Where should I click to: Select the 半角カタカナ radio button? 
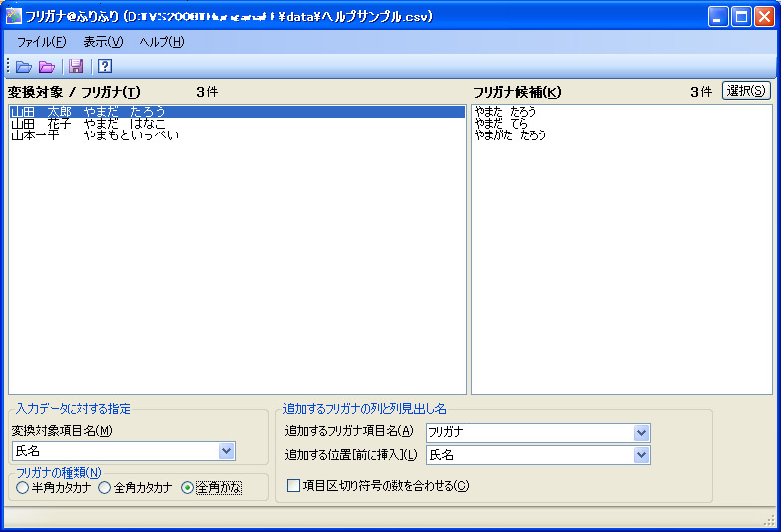[x=22, y=488]
